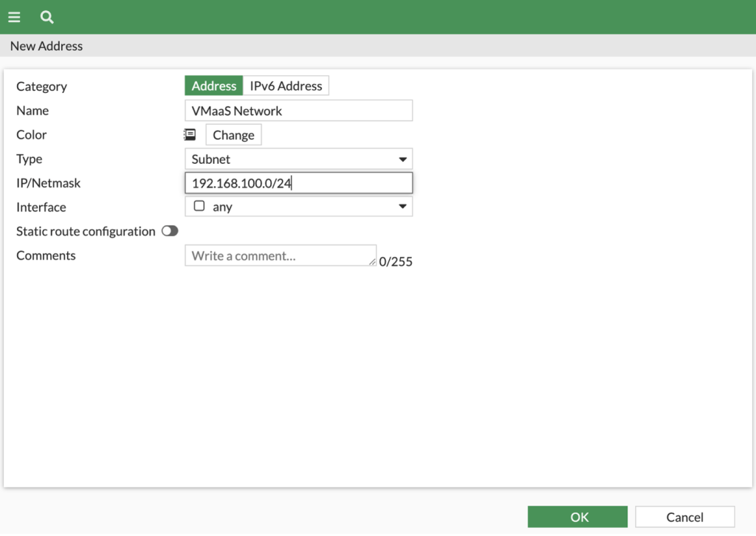Click the Static route configuration label
Viewport: 756px width, 536px height.
coord(86,231)
